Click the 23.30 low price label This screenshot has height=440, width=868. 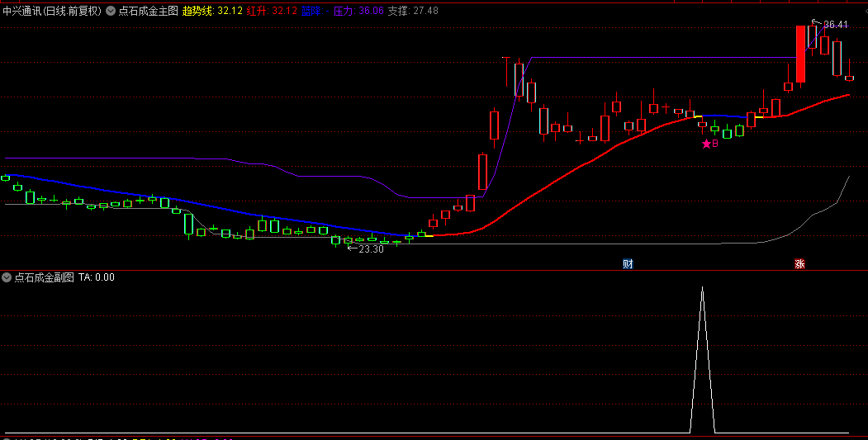371,248
